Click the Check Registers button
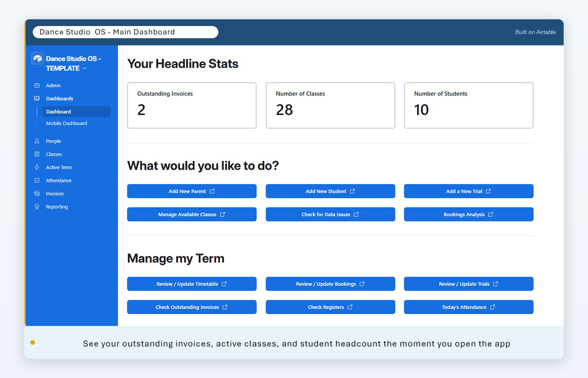This screenshot has width=588, height=378. tap(331, 307)
